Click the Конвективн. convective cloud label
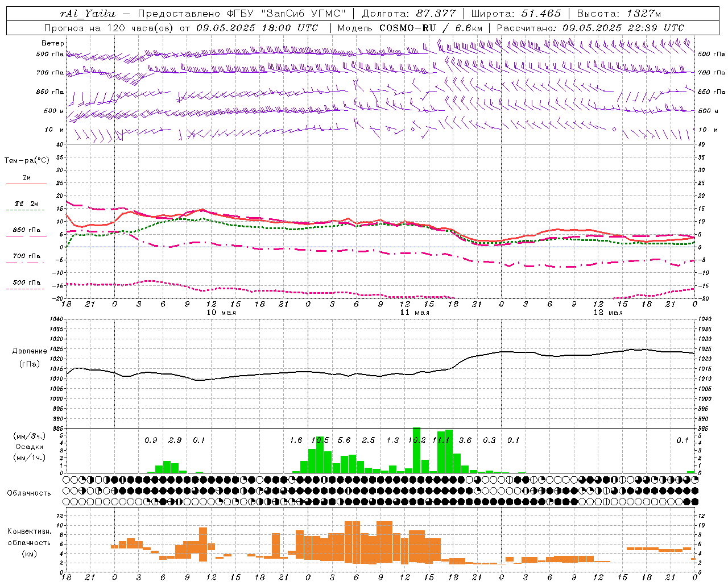728x582 pixels. click(30, 531)
